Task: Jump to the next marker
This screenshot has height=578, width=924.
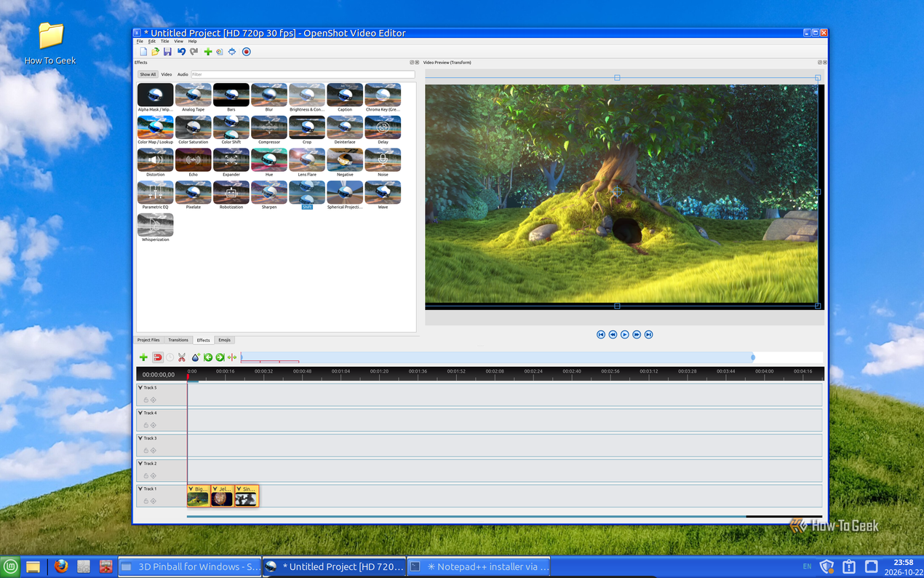Action: click(220, 357)
